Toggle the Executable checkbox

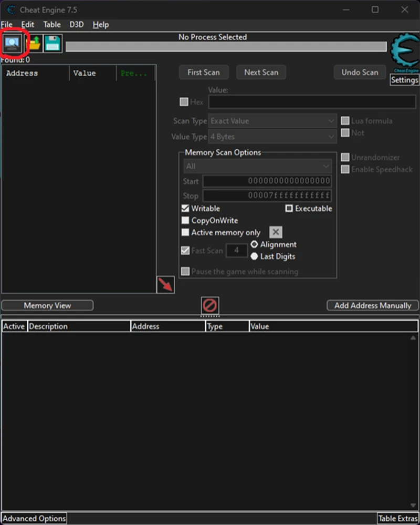pos(289,208)
